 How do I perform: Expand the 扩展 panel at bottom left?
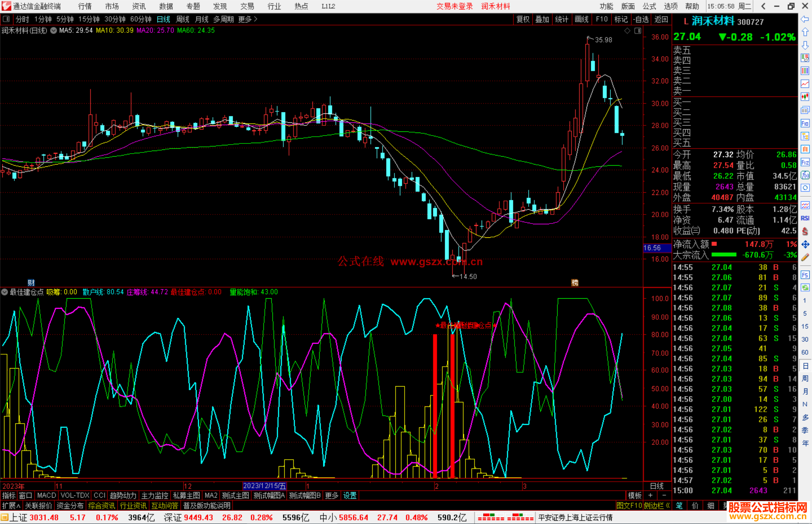(x=11, y=506)
